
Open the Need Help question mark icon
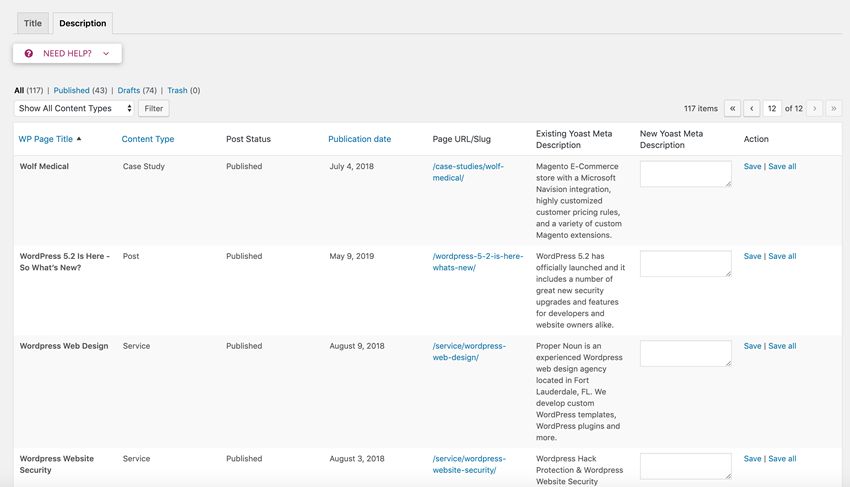tap(29, 53)
